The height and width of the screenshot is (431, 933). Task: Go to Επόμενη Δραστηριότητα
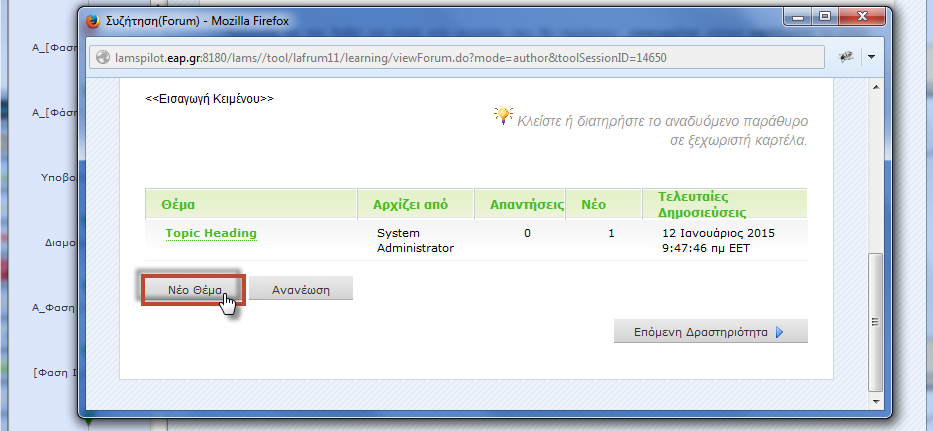click(x=710, y=332)
